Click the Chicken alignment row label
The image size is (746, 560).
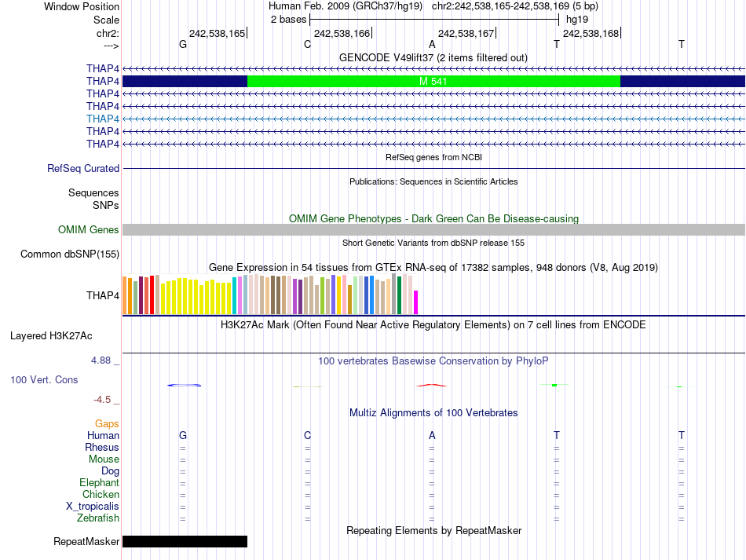pos(101,494)
